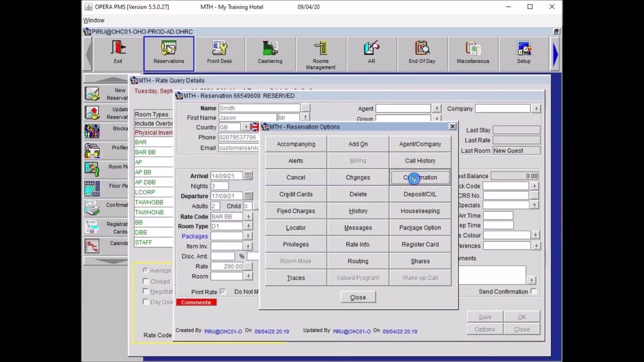The height and width of the screenshot is (362, 644).
Task: Click the Close button in Reservation Options
Action: pos(358,297)
